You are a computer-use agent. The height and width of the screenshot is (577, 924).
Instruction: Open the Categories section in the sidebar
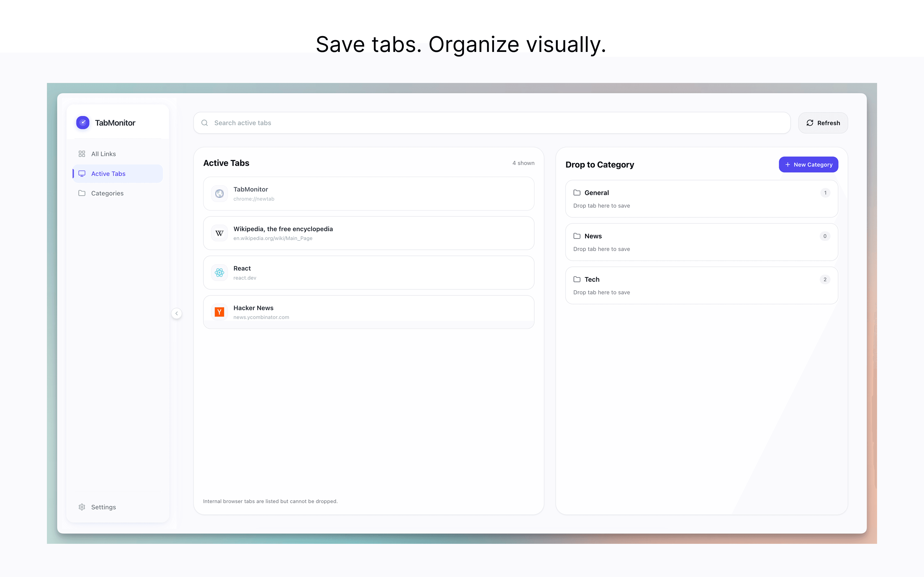(x=107, y=193)
